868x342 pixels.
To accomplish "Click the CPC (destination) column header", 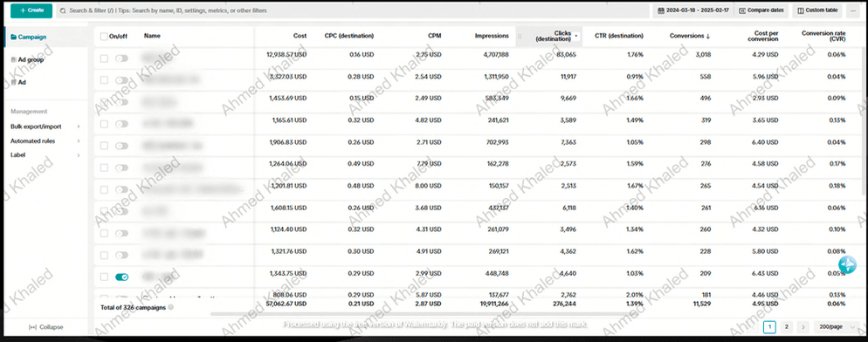I will click(348, 36).
